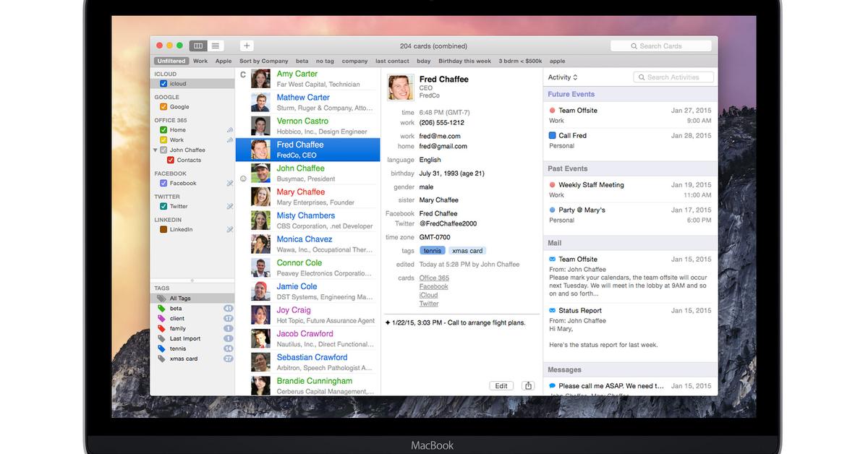Open the iCloud card link
Screen dimensions: 868x454
click(428, 296)
